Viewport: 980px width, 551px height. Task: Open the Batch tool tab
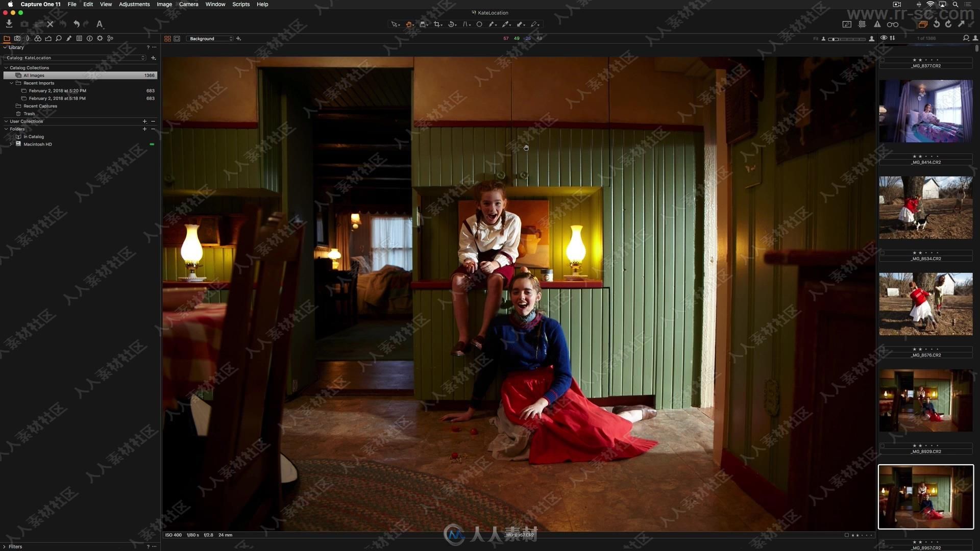click(110, 38)
